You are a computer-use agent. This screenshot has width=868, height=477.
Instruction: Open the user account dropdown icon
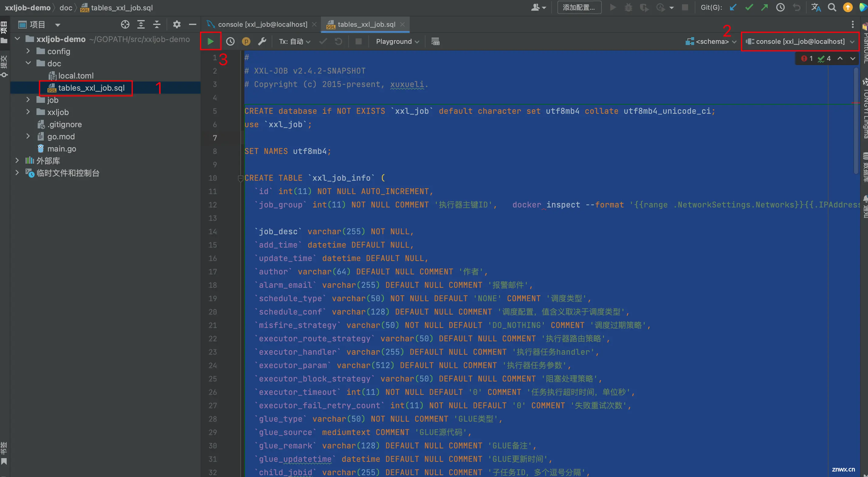click(x=539, y=7)
